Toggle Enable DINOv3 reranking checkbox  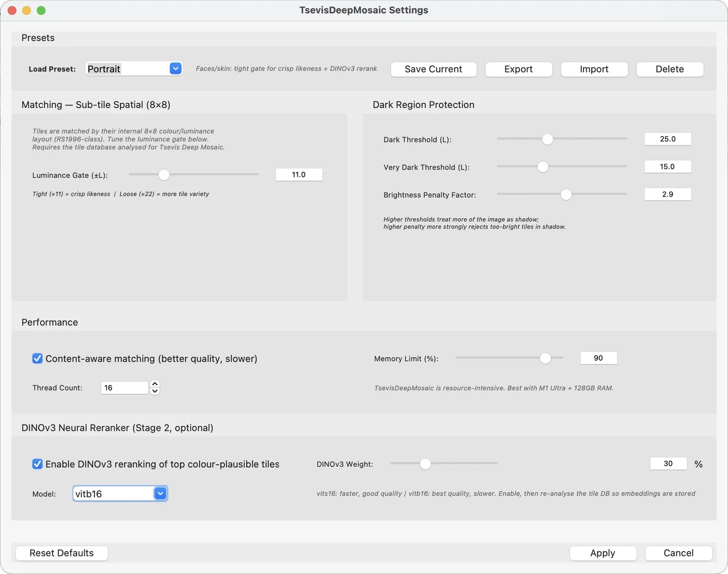37,464
